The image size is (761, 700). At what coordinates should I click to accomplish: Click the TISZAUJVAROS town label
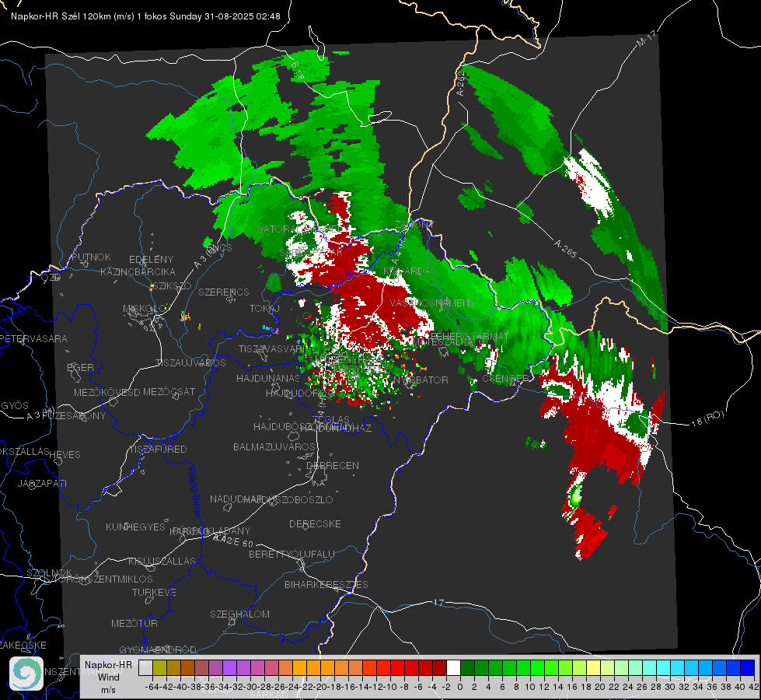(x=190, y=363)
